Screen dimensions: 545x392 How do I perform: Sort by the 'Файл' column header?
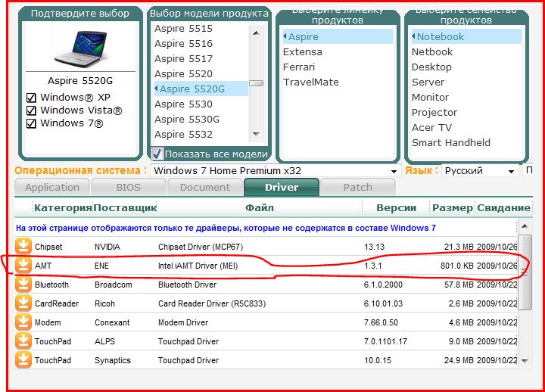pyautogui.click(x=260, y=208)
